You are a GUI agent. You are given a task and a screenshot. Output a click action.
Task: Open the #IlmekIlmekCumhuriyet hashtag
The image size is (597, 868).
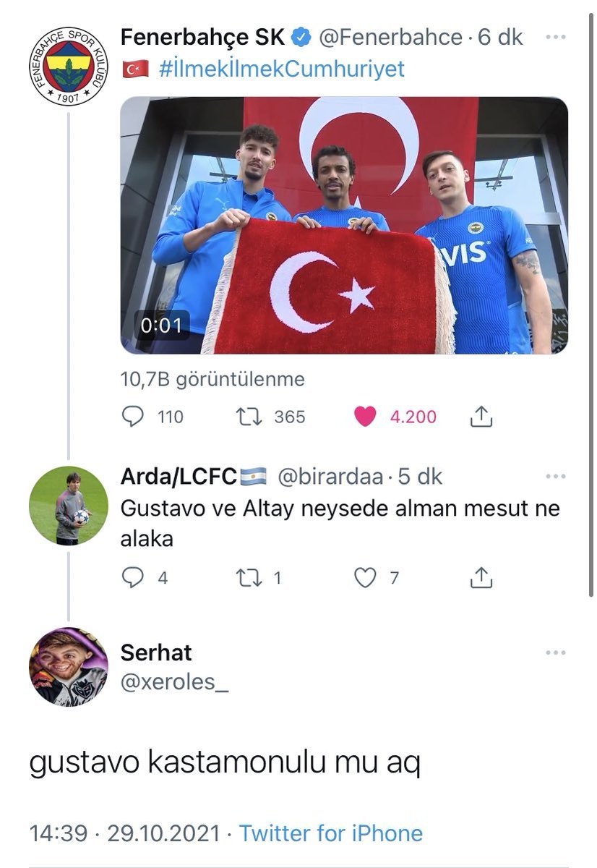pos(280,69)
